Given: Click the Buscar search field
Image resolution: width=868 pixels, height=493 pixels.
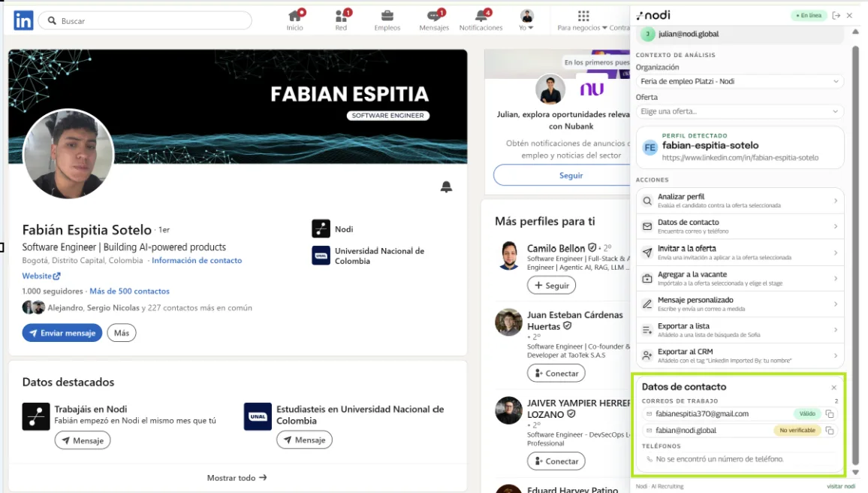Looking at the screenshot, I should pos(145,20).
